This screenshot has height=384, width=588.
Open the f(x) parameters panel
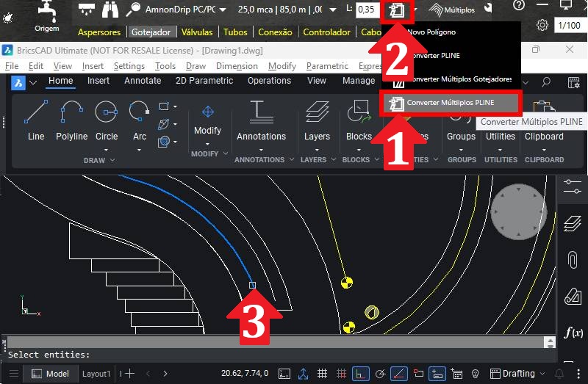point(573,333)
